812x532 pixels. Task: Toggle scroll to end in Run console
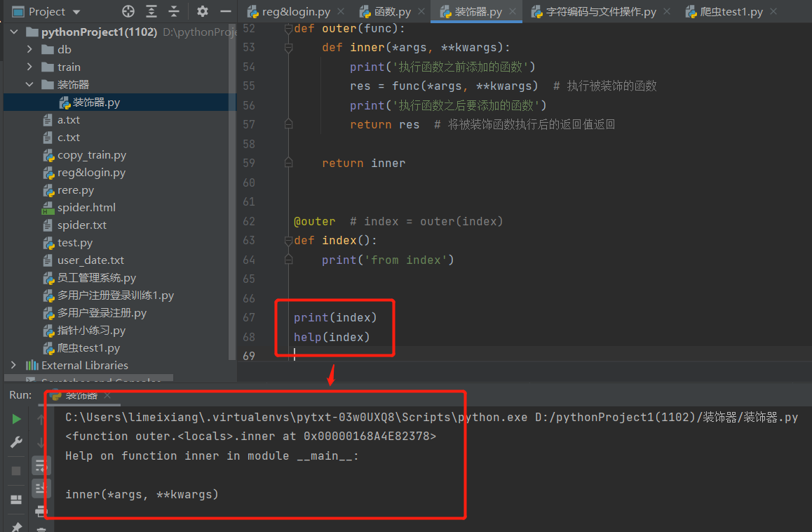click(41, 488)
